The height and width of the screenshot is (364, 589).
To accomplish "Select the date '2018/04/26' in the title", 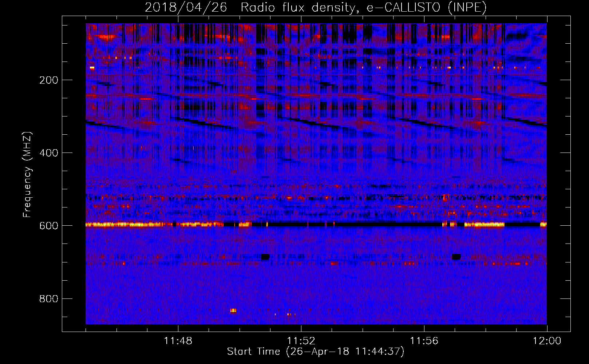I will point(186,7).
